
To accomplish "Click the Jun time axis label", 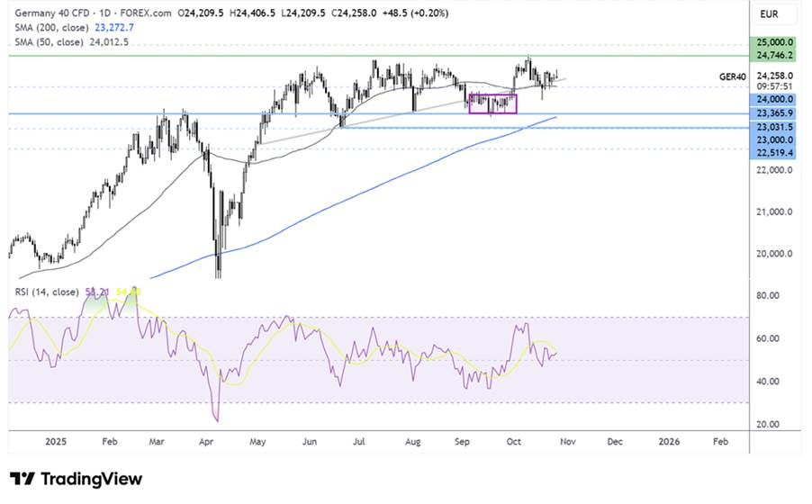I will pos(309,442).
